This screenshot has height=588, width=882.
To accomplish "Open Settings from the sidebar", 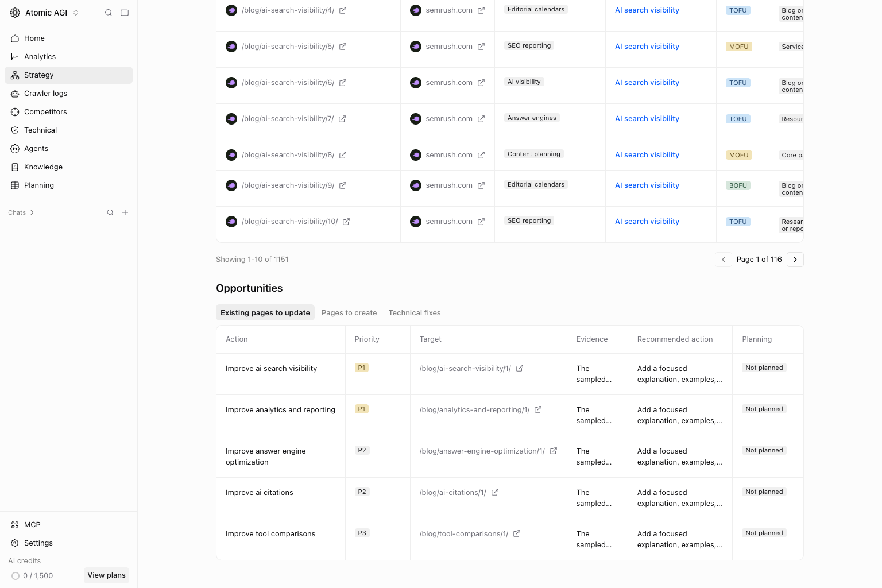I will 68,543.
